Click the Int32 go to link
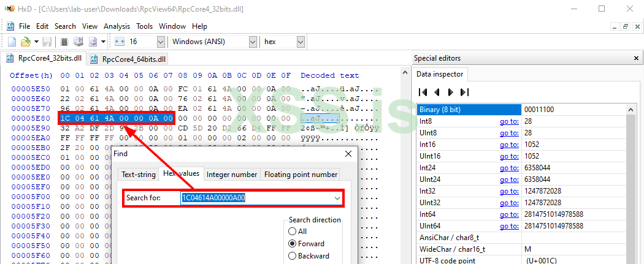644x264 pixels. (509, 191)
